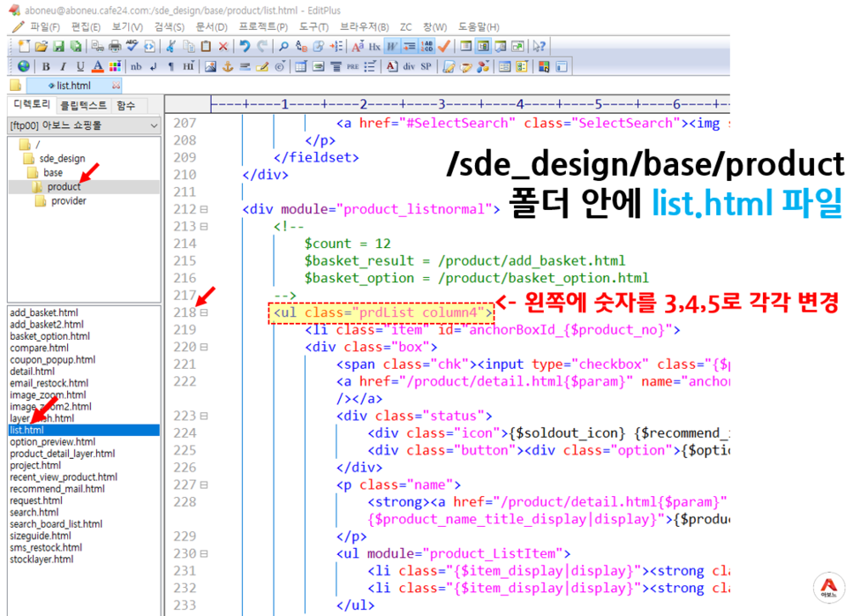The width and height of the screenshot is (853, 616).
Task: Collapse code fold at line 218
Action: (x=204, y=312)
